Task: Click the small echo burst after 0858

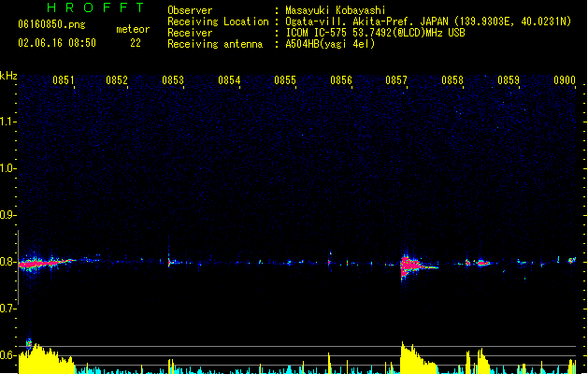Action: point(482,263)
